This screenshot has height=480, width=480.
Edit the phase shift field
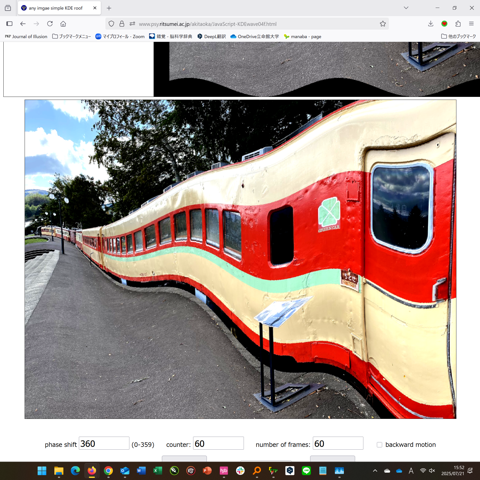tap(104, 443)
